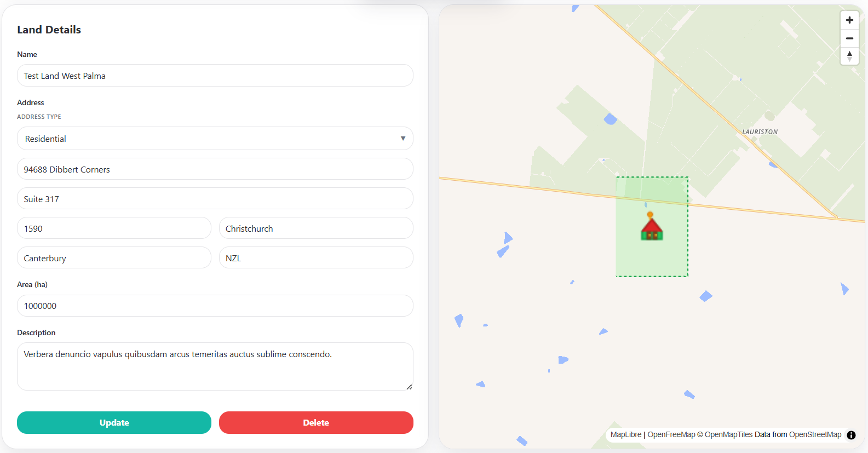
Task: Open the MapLibre attribution link
Action: pyautogui.click(x=626, y=435)
